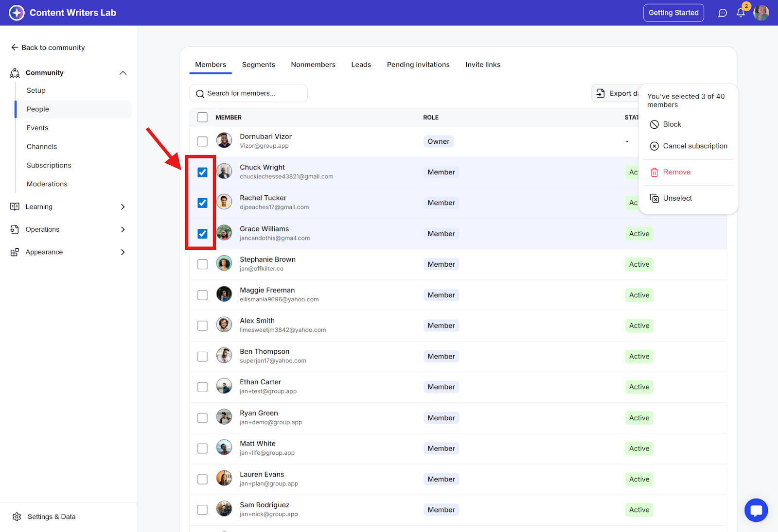Open the chat messages icon in header
The height and width of the screenshot is (532, 778).
[723, 13]
